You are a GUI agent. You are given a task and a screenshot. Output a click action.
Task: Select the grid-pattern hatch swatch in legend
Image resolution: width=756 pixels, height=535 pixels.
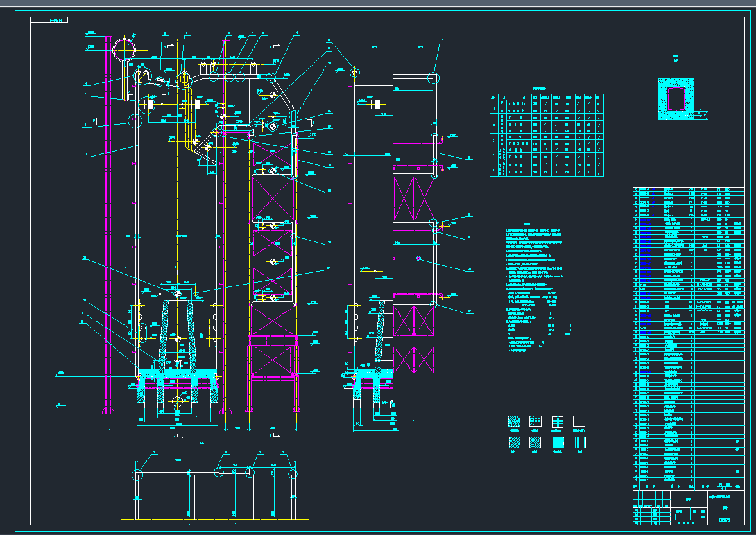pyautogui.click(x=558, y=421)
